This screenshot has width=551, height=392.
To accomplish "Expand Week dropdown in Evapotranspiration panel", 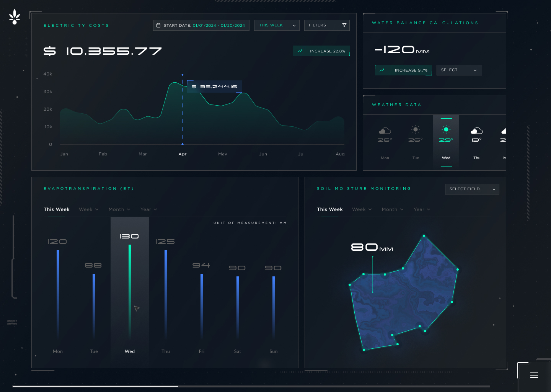I will pos(89,209).
